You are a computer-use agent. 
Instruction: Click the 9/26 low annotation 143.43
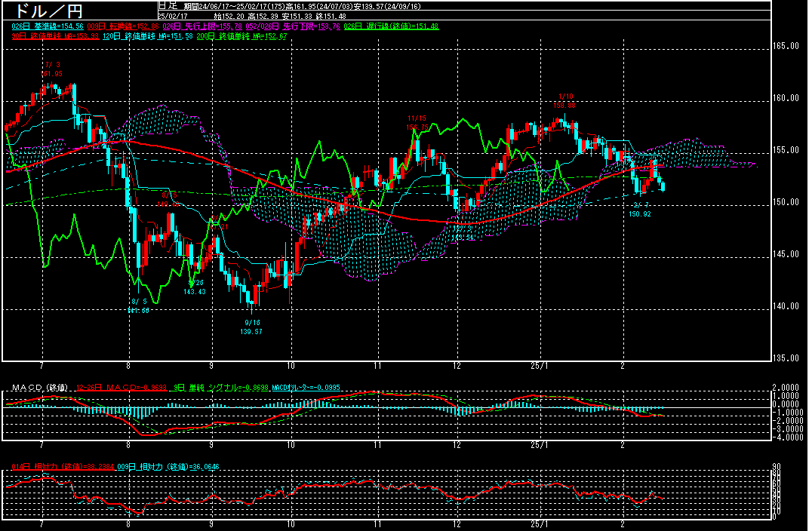point(195,287)
